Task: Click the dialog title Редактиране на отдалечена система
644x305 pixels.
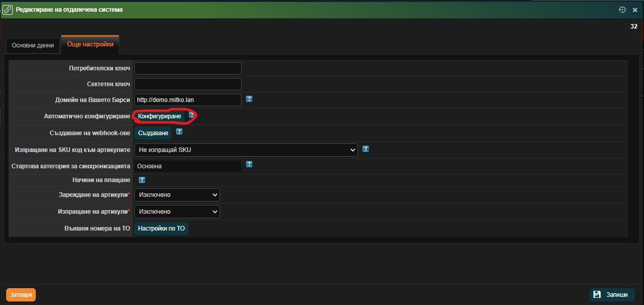Action: tap(69, 10)
